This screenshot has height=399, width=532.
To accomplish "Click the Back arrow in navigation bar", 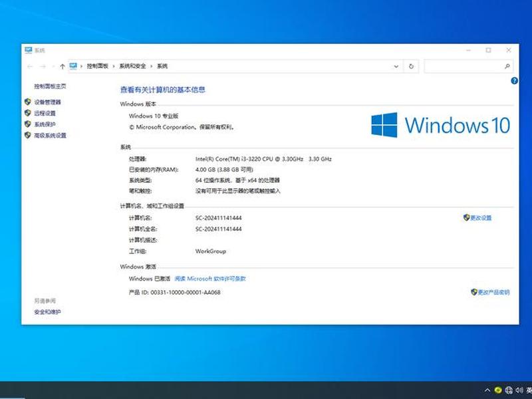I will coord(30,66).
